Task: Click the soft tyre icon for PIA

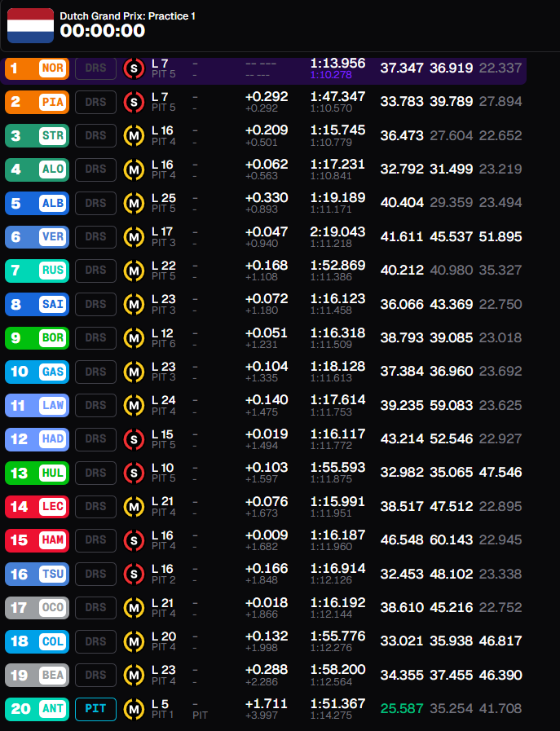Action: 134,102
